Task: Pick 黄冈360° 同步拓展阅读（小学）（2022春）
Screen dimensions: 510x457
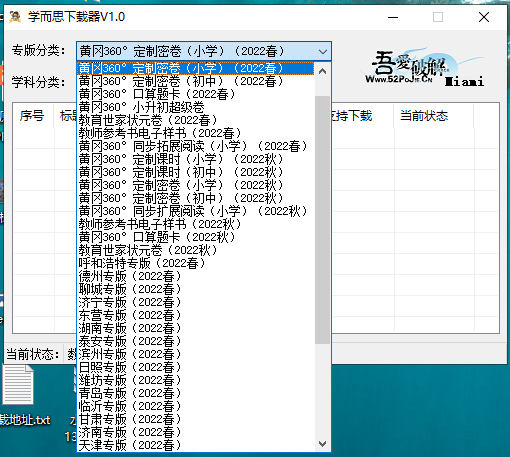Action: click(x=196, y=146)
